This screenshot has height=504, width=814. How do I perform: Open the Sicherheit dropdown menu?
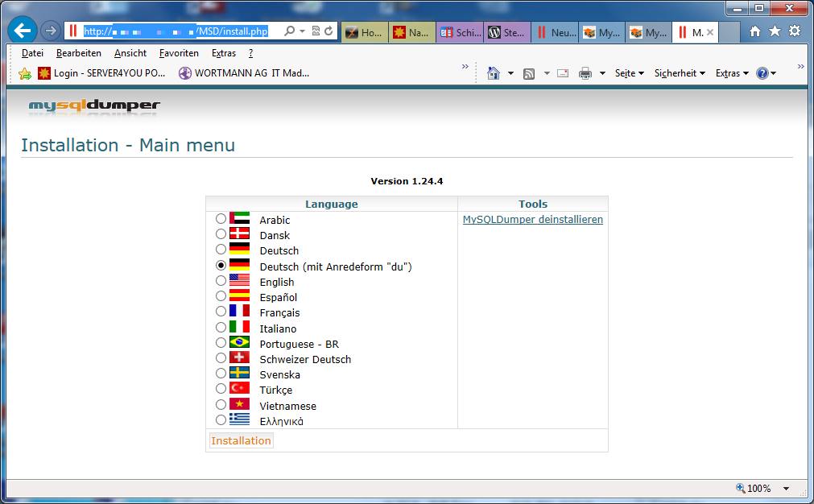point(680,73)
